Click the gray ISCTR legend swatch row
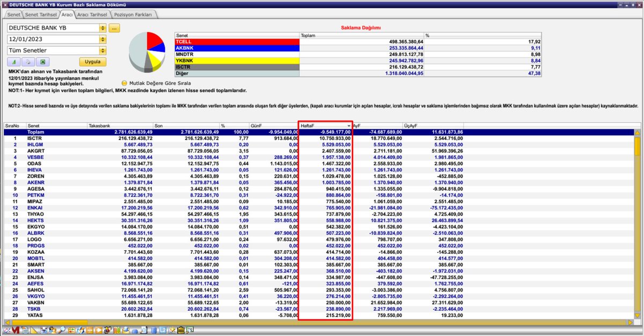Screen dimensions: 644x336 click(237, 67)
